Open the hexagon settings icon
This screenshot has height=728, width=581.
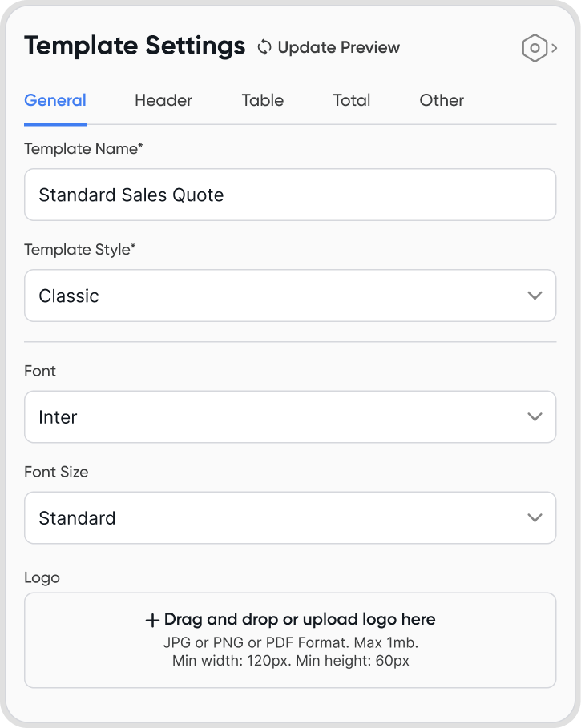(534, 48)
